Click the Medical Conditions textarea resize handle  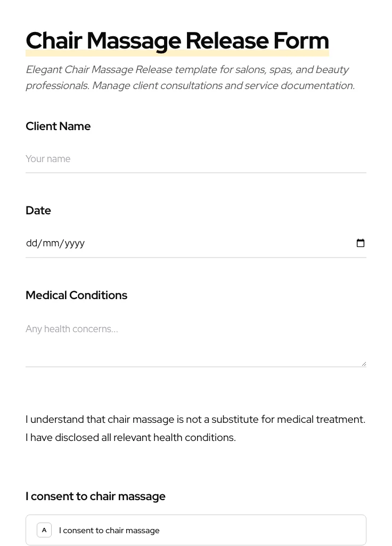(364, 364)
